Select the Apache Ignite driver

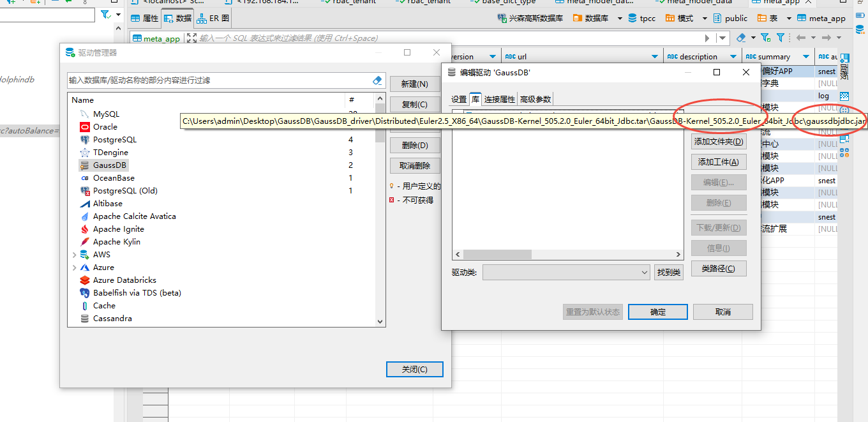click(118, 229)
